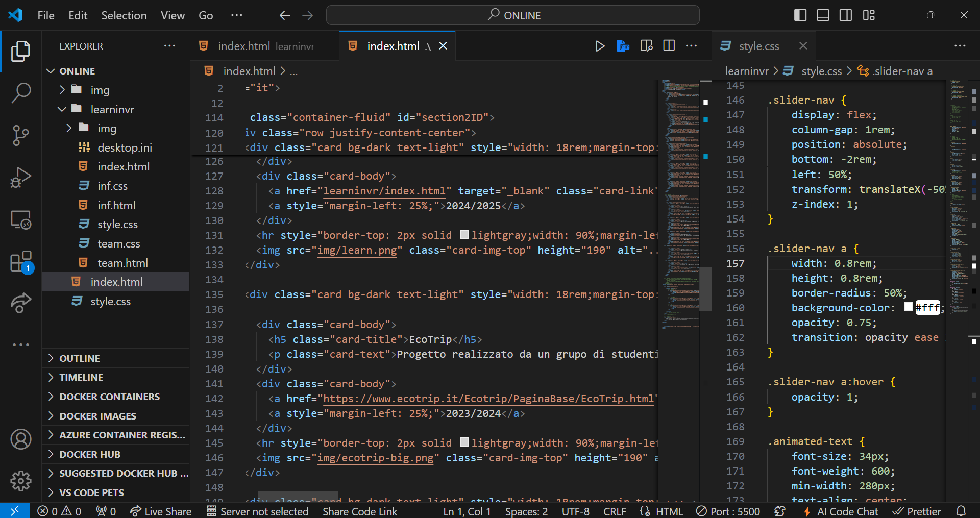Viewport: 980px width, 518px height.
Task: Open the Selection menu
Action: 124,15
